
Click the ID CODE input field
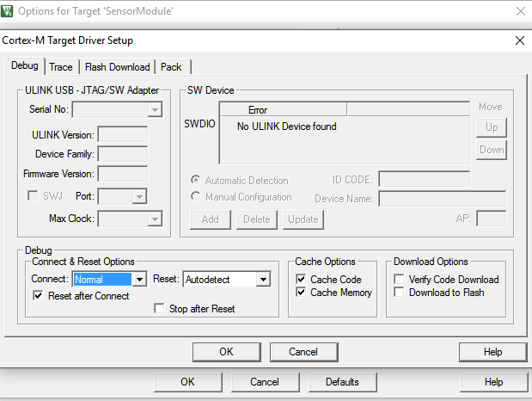point(425,179)
